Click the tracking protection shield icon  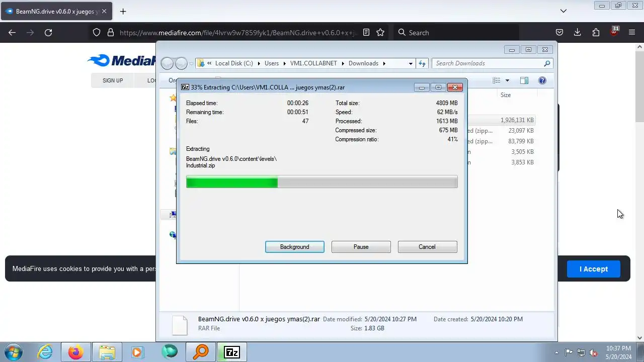click(x=97, y=33)
